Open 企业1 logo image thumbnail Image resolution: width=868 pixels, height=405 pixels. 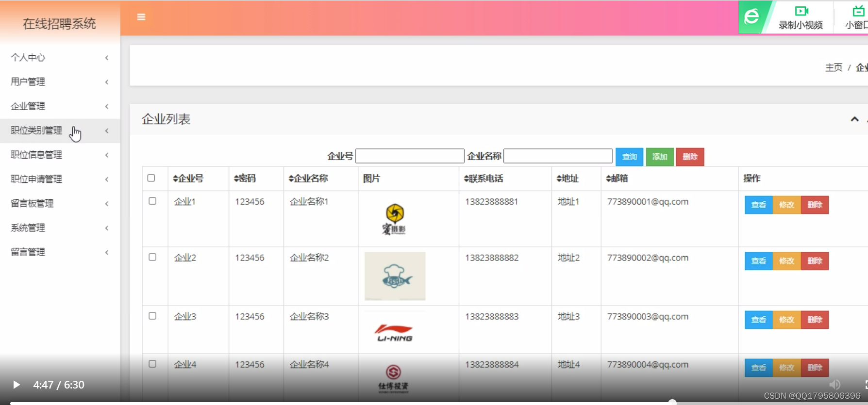394,219
